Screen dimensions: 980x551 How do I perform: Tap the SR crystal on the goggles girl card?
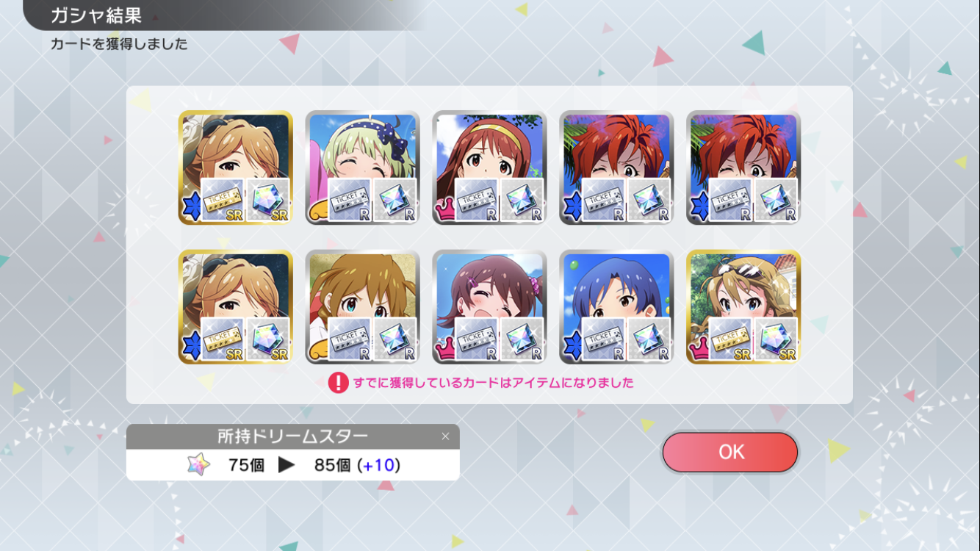point(777,339)
